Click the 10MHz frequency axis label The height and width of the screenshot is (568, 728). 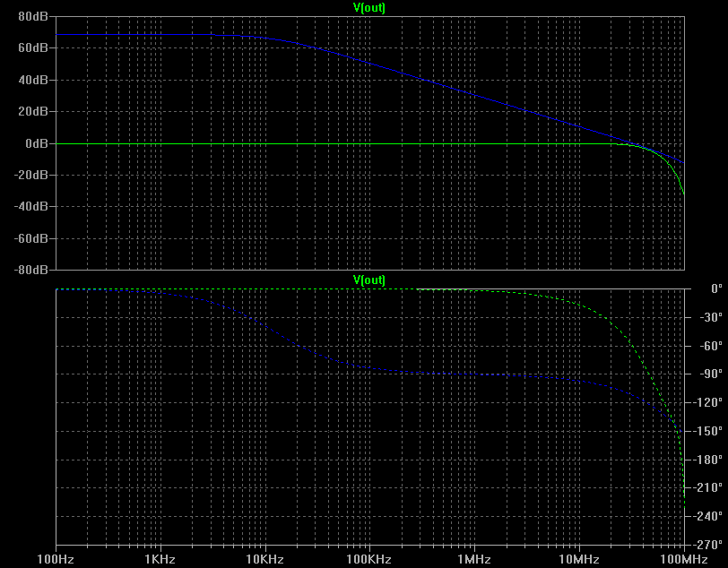pos(579,559)
